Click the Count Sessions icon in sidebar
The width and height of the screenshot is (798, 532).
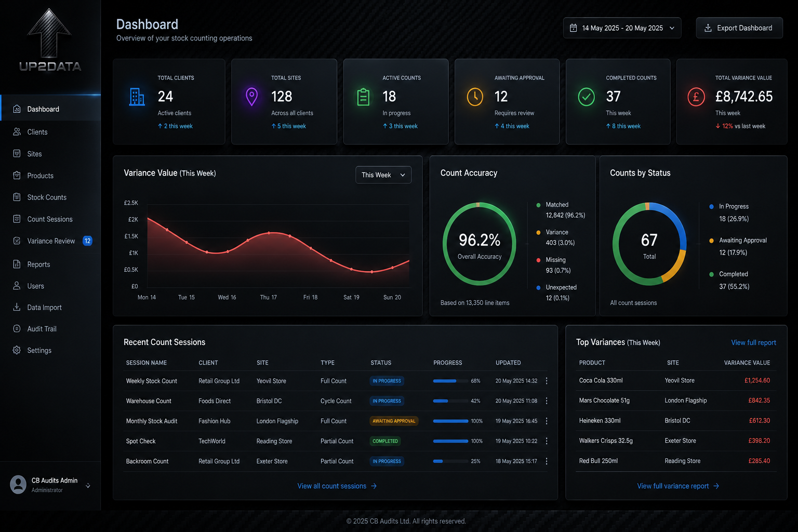17,219
